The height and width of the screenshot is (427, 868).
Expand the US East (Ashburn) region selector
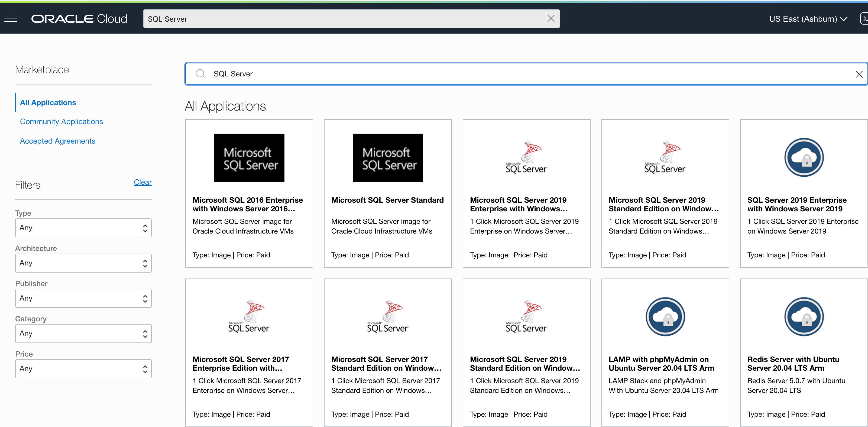coord(808,19)
